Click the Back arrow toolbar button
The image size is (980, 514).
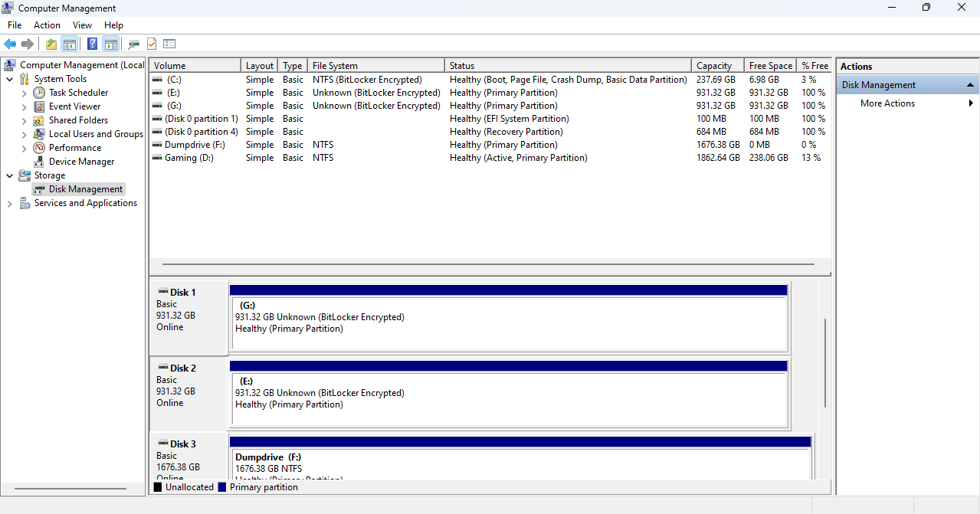click(10, 44)
